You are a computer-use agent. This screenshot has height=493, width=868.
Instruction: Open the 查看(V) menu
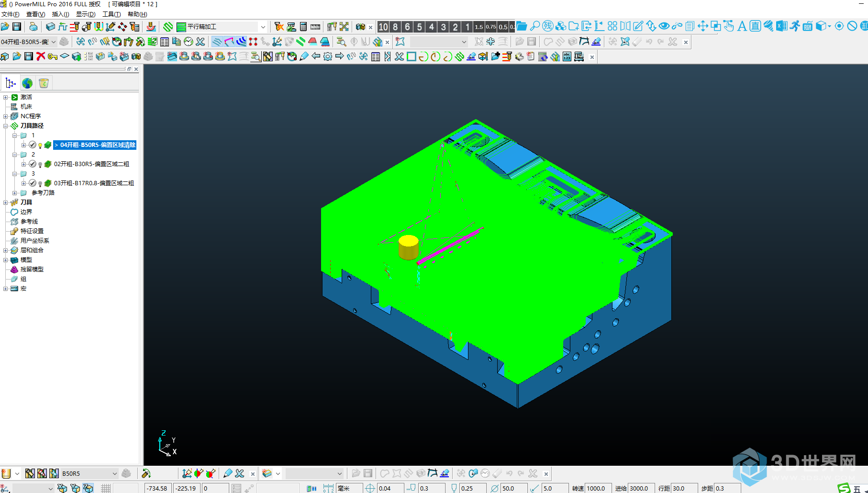(x=35, y=14)
